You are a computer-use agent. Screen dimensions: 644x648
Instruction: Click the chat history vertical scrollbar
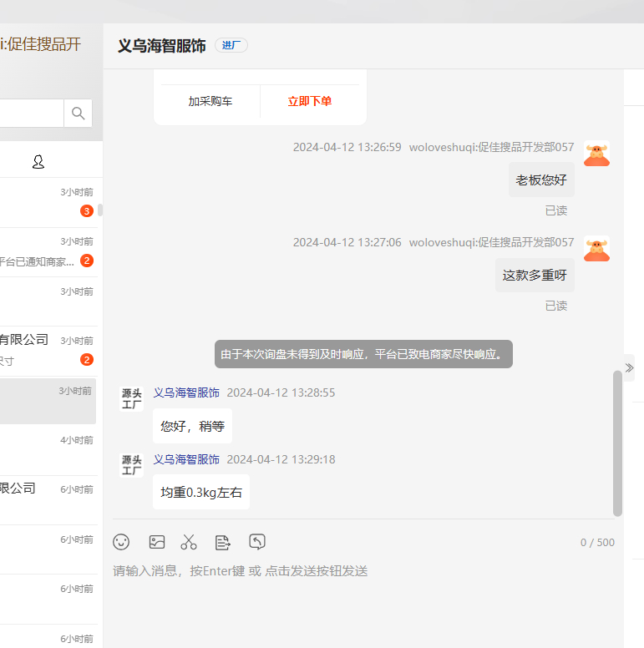point(617,443)
